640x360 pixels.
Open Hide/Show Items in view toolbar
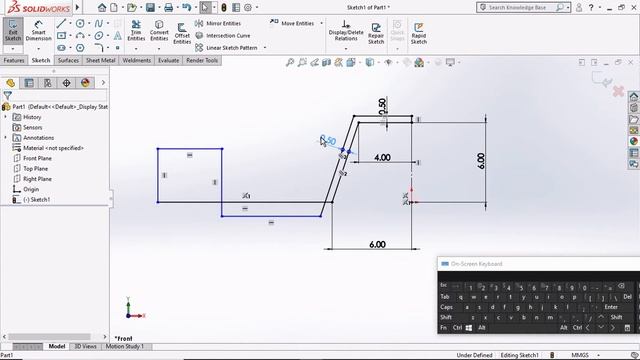click(388, 62)
